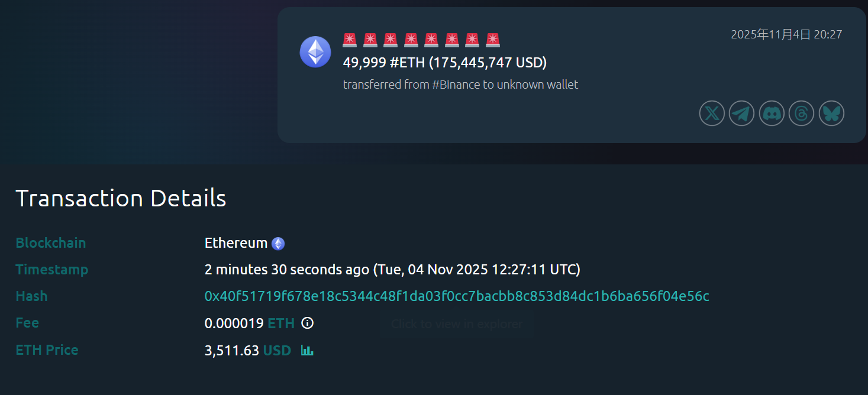Click the Bluesky butterfly share icon
The image size is (868, 395).
[x=831, y=113]
